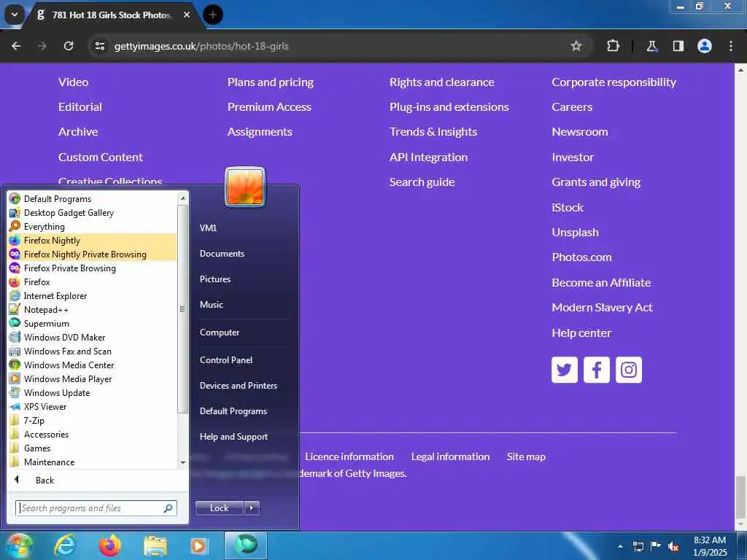Open the Modern Slavery Act link
Screen dimensions: 747x560
(602, 308)
